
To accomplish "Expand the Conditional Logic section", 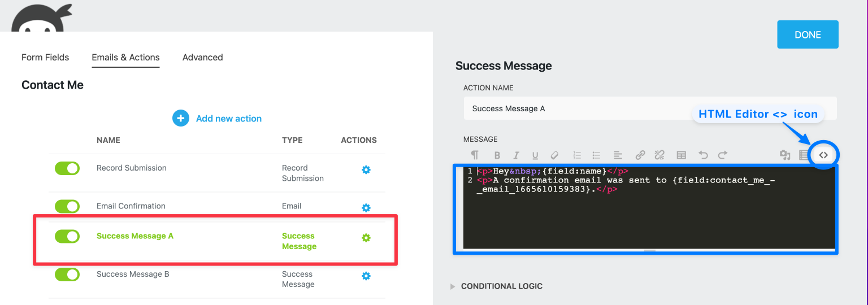I will [501, 286].
